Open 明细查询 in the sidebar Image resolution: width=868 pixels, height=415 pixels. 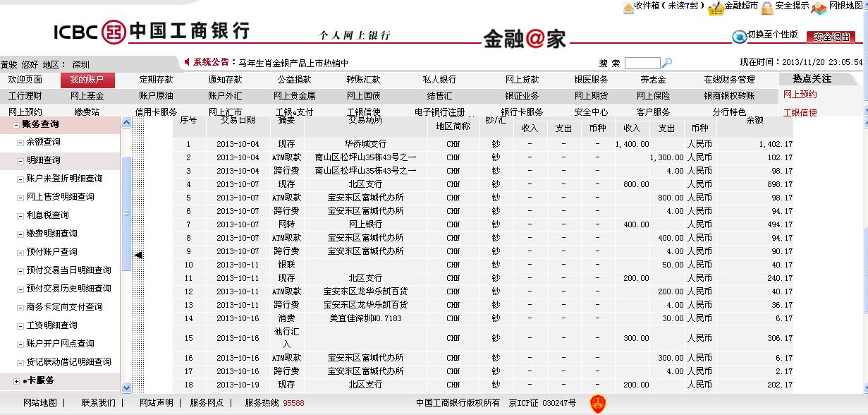point(44,160)
